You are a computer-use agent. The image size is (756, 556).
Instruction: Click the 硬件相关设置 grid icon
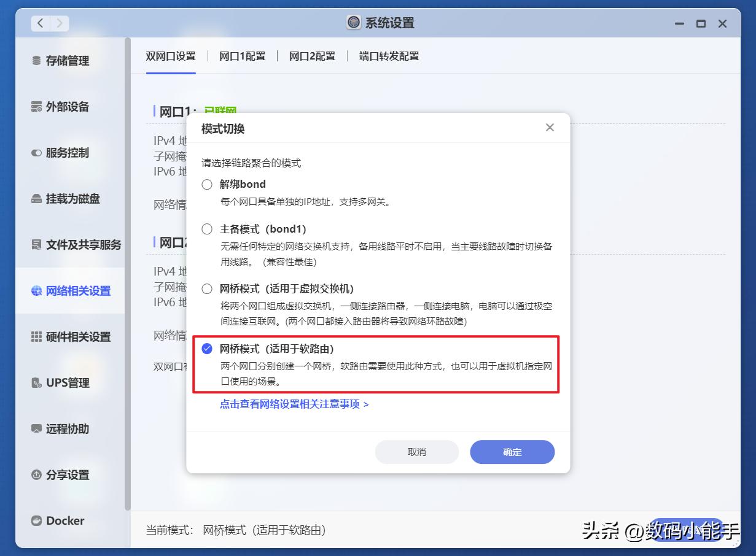tap(36, 337)
